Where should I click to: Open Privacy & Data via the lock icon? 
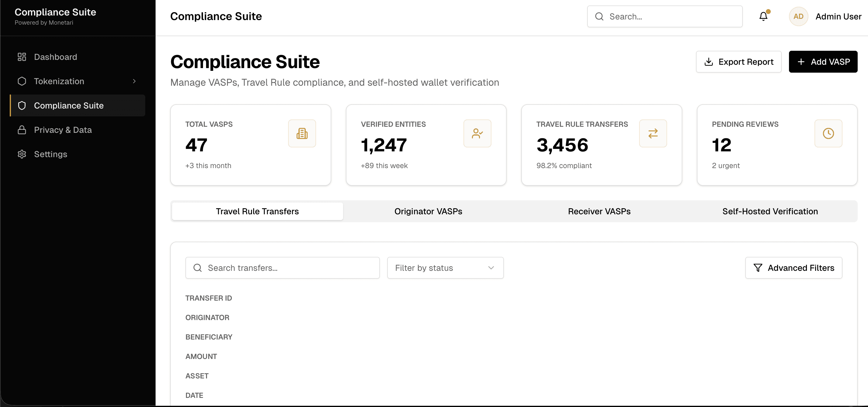point(22,130)
